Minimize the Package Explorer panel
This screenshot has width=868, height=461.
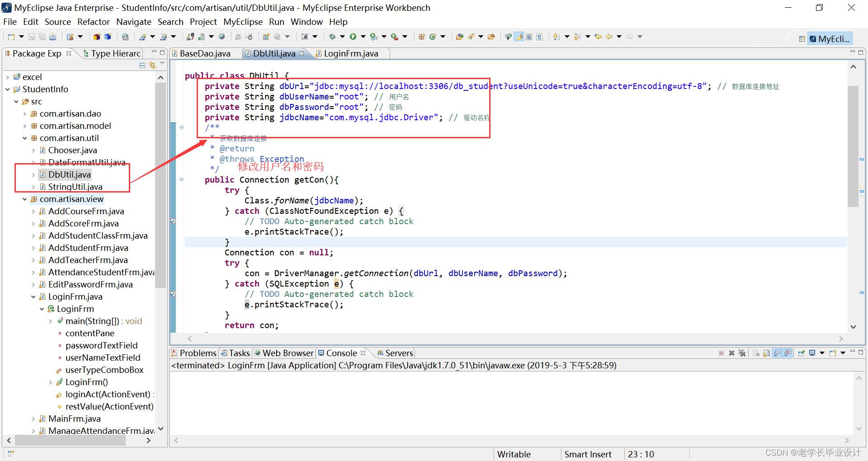tap(154, 52)
